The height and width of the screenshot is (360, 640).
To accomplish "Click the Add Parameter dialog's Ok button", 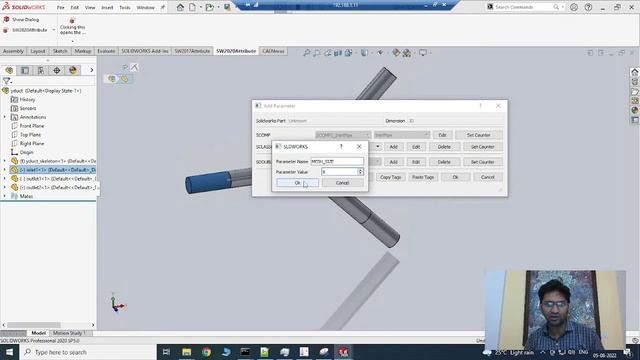I will 455,177.
